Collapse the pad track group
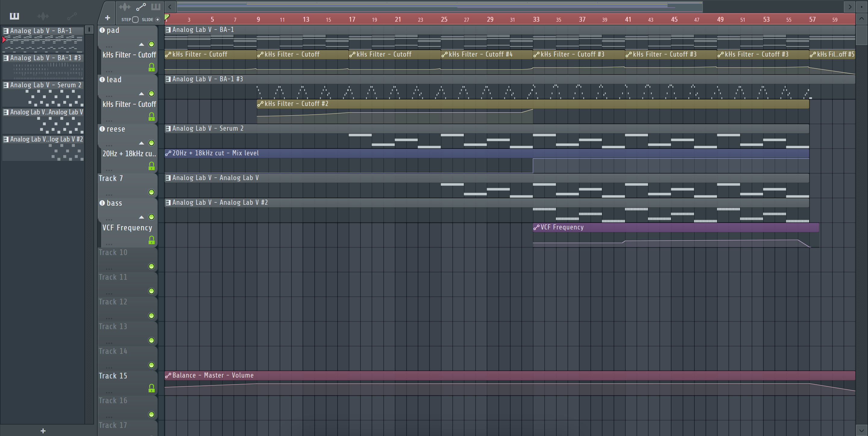The width and height of the screenshot is (868, 436). click(x=142, y=45)
